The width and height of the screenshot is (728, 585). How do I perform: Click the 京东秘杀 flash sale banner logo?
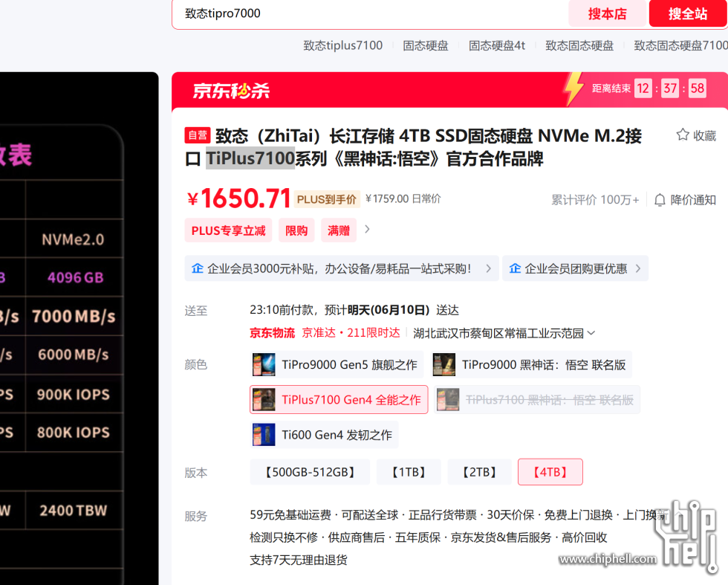click(x=231, y=90)
